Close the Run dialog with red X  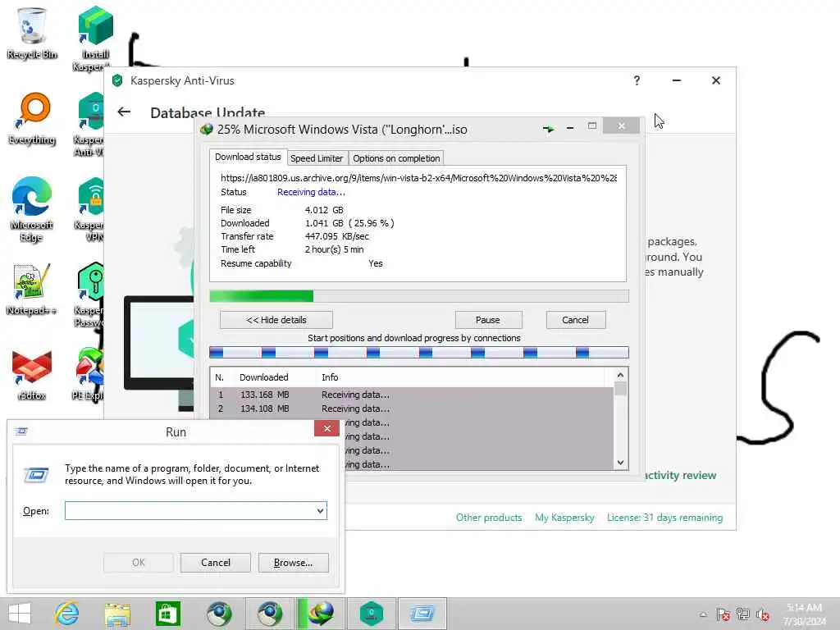326,428
